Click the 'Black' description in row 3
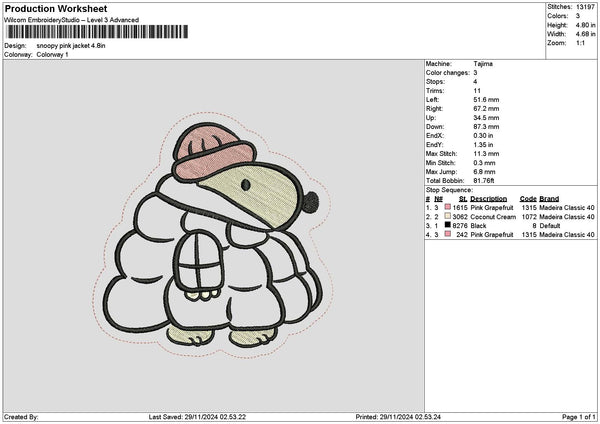The height and width of the screenshot is (424, 600). (478, 226)
